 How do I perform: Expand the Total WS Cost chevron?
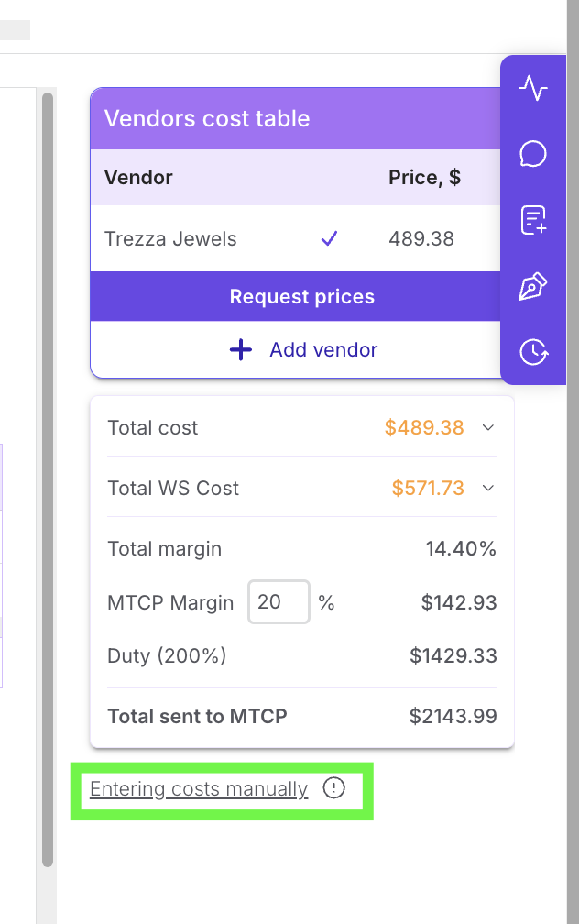[488, 488]
